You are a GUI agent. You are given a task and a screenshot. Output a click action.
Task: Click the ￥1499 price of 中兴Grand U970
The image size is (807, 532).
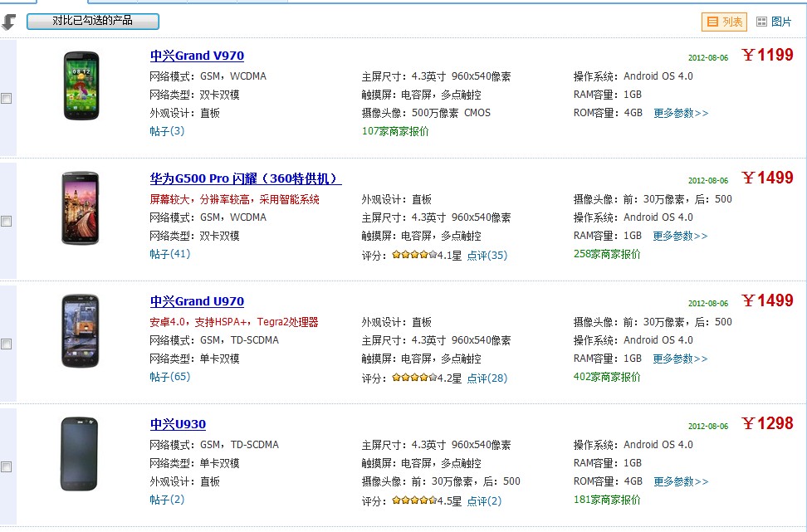point(767,300)
